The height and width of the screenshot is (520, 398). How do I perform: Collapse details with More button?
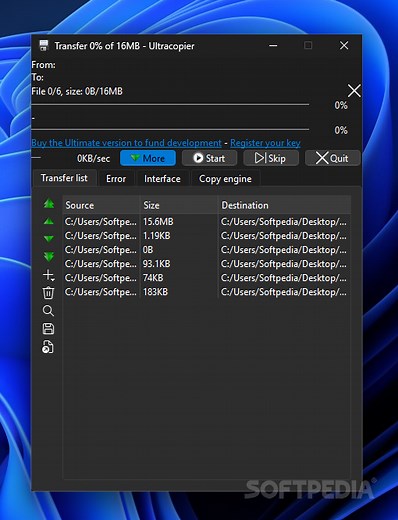click(x=148, y=158)
